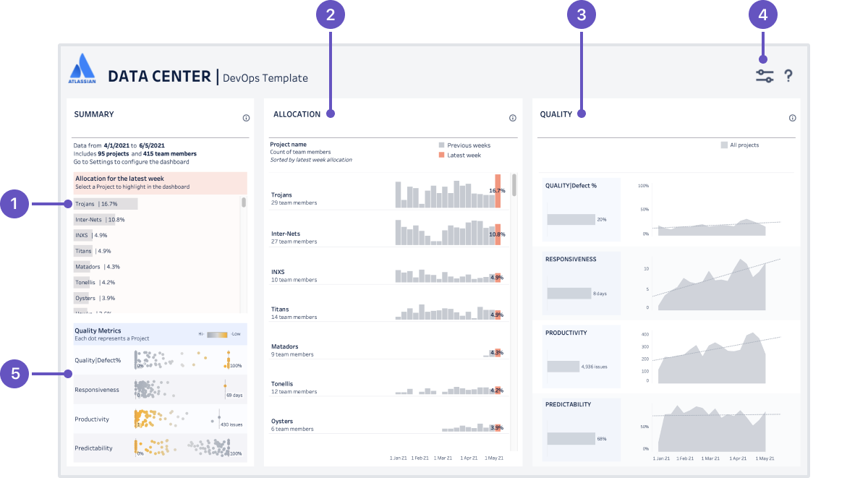Image resolution: width=868 pixels, height=478 pixels.
Task: Click the Previous weeks legend swatch
Action: point(441,145)
